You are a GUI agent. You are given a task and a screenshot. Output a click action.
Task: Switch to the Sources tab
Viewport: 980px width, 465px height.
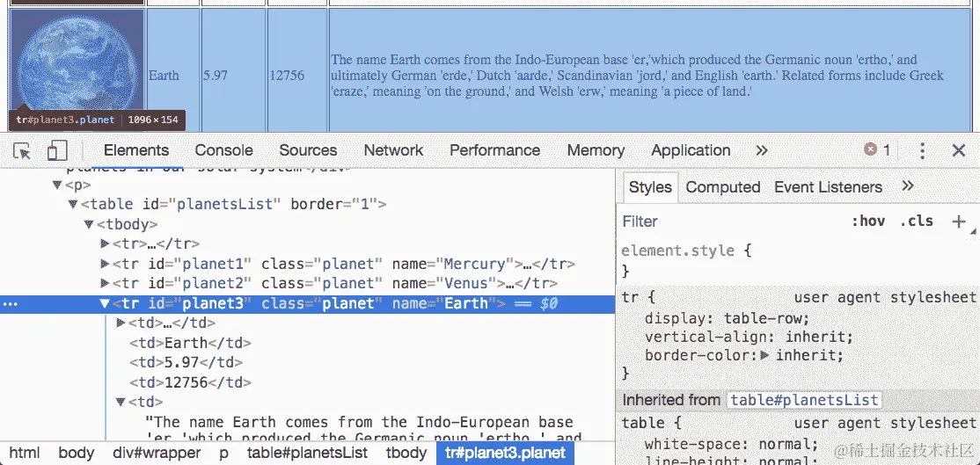[308, 150]
